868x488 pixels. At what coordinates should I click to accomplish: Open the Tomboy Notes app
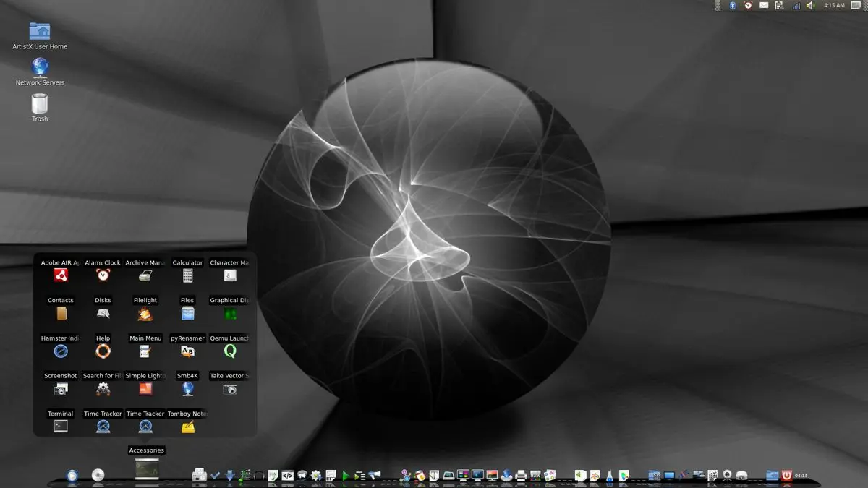187,427
